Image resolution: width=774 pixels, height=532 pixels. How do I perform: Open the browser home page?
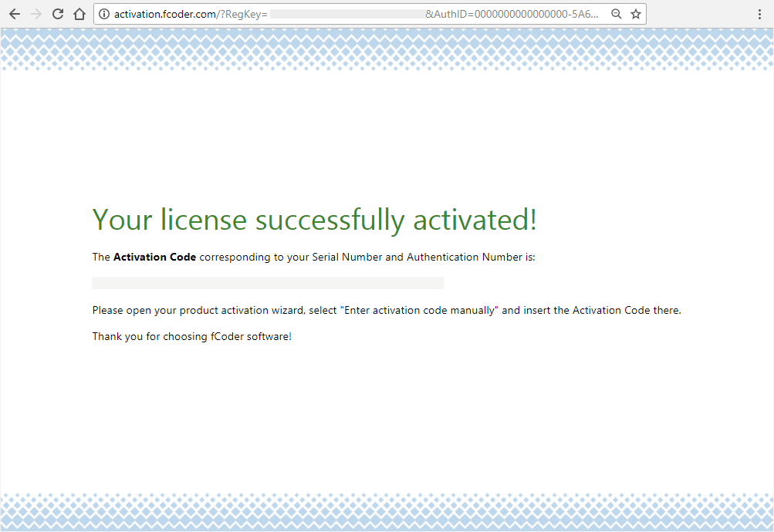(79, 14)
